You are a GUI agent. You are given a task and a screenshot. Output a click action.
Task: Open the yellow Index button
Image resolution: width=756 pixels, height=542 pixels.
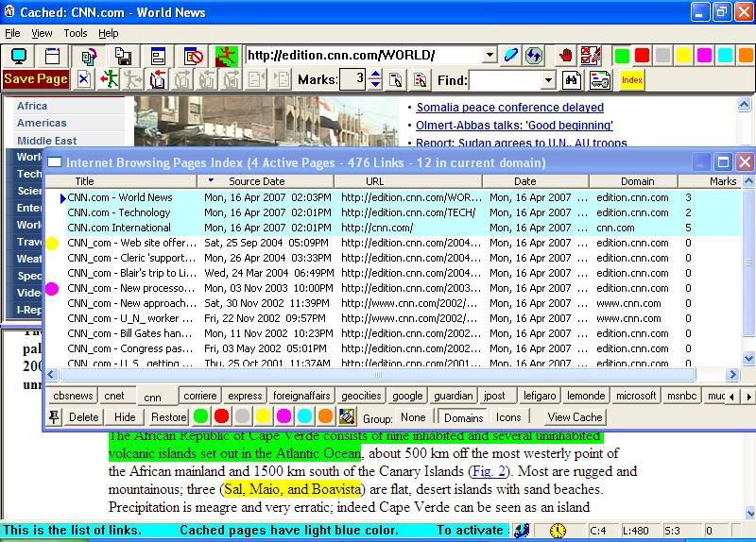click(x=632, y=80)
